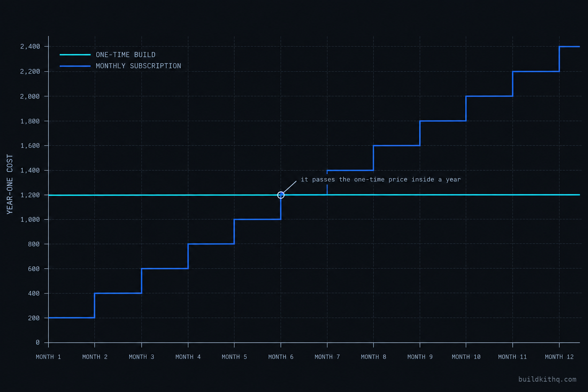This screenshot has height=392, width=588.
Task: Click the subscription step at the 800 level
Action: point(211,244)
